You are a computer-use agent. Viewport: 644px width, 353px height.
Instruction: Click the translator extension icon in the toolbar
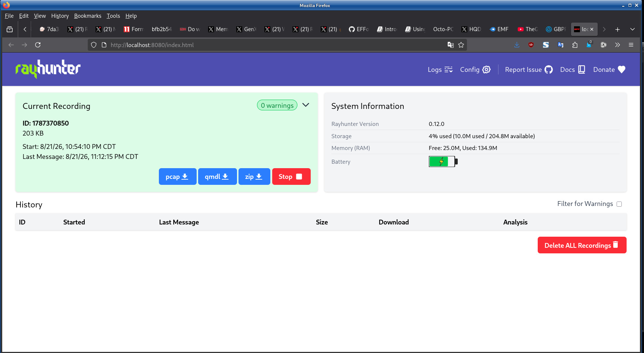click(561, 45)
